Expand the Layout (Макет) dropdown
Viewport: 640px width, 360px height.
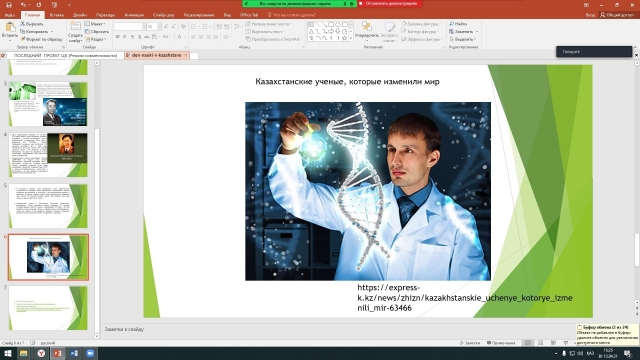96,24
